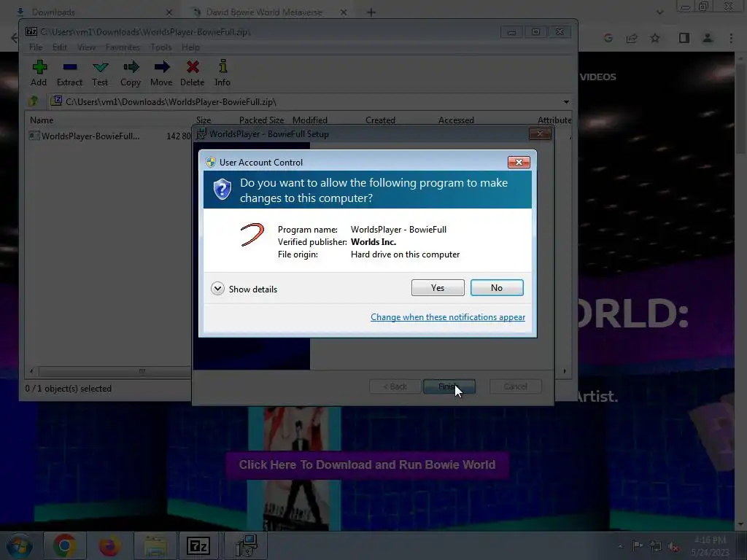Viewport: 747px width, 560px height.
Task: Click Firefox icon in taskbar
Action: [x=109, y=545]
